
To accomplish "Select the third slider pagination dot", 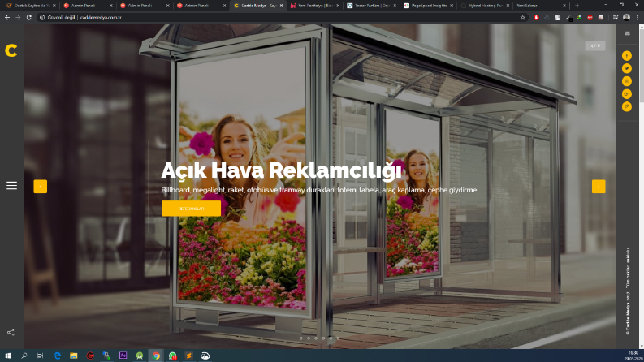I will 316,338.
